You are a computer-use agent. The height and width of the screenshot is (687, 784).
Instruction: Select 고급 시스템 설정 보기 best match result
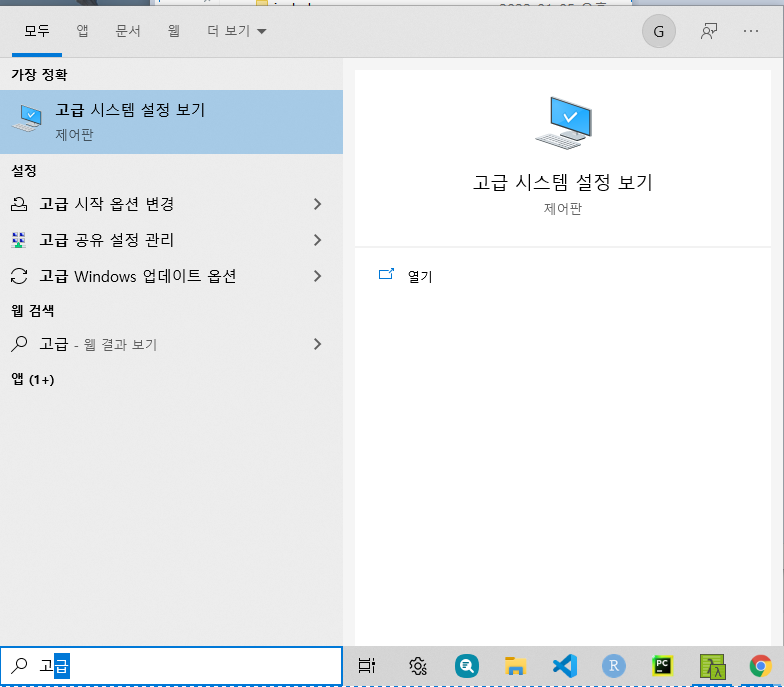(x=172, y=122)
